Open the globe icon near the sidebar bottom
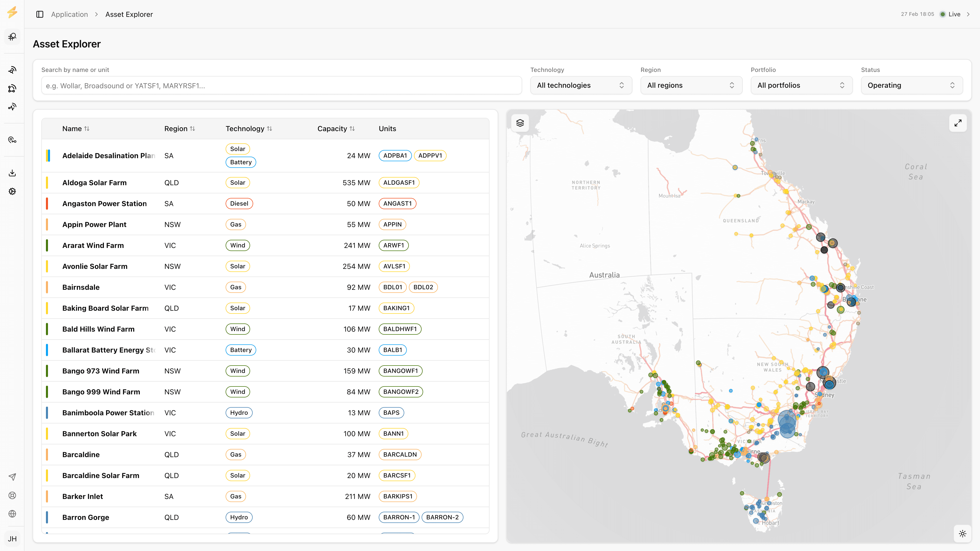 click(x=12, y=514)
